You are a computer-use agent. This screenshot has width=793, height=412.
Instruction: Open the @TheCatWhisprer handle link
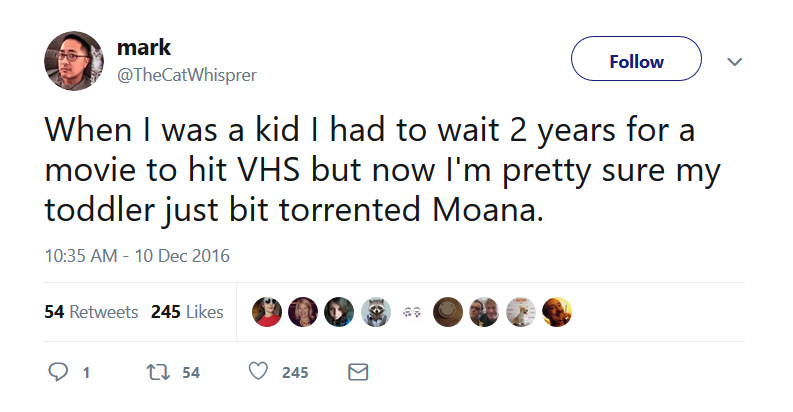pos(187,75)
